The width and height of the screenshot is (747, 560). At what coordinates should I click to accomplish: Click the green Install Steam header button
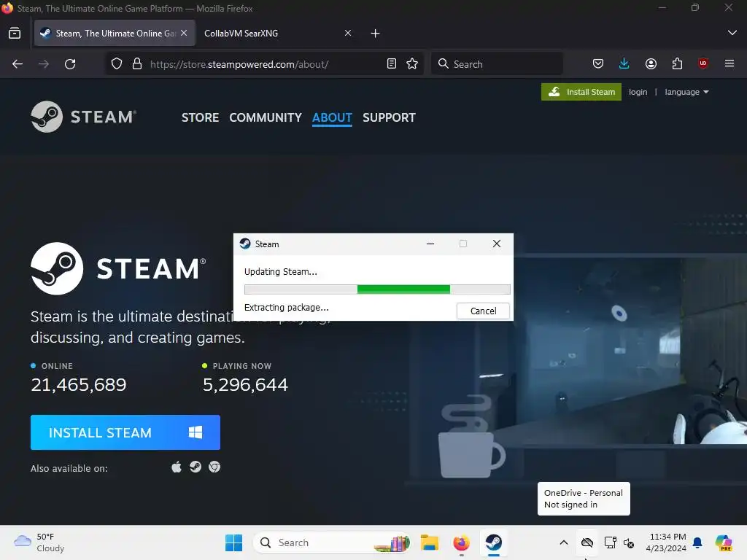tap(581, 92)
